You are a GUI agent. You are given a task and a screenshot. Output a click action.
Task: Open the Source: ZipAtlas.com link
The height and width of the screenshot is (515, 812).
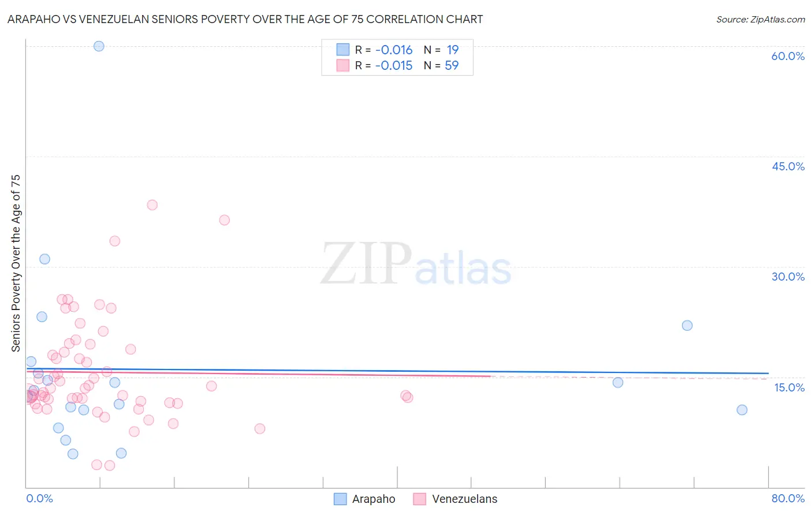760,19
